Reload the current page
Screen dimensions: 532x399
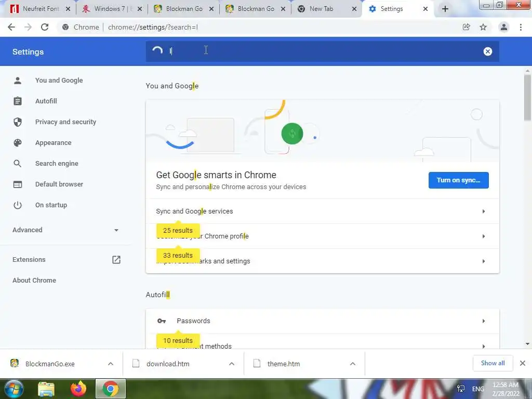pyautogui.click(x=45, y=27)
